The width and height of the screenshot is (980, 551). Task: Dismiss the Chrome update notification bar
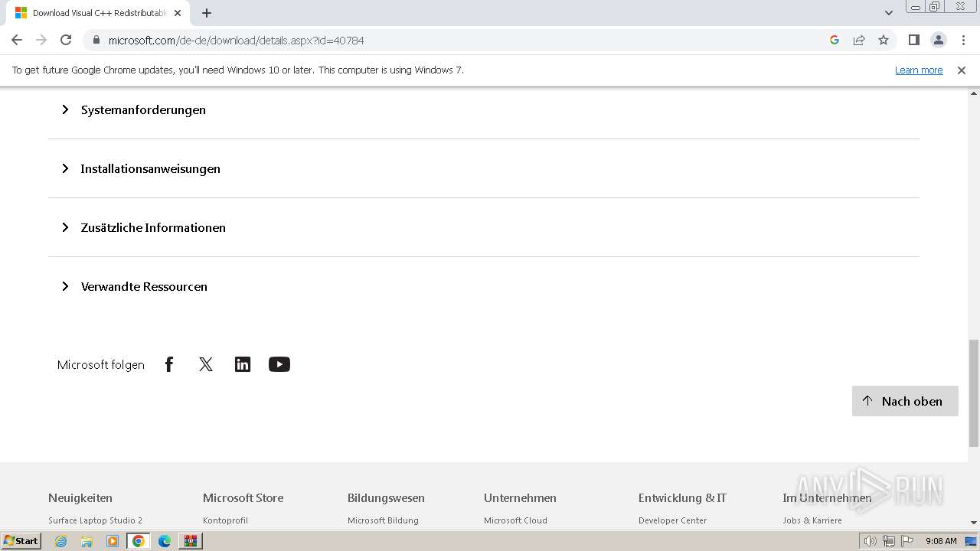pos(962,70)
